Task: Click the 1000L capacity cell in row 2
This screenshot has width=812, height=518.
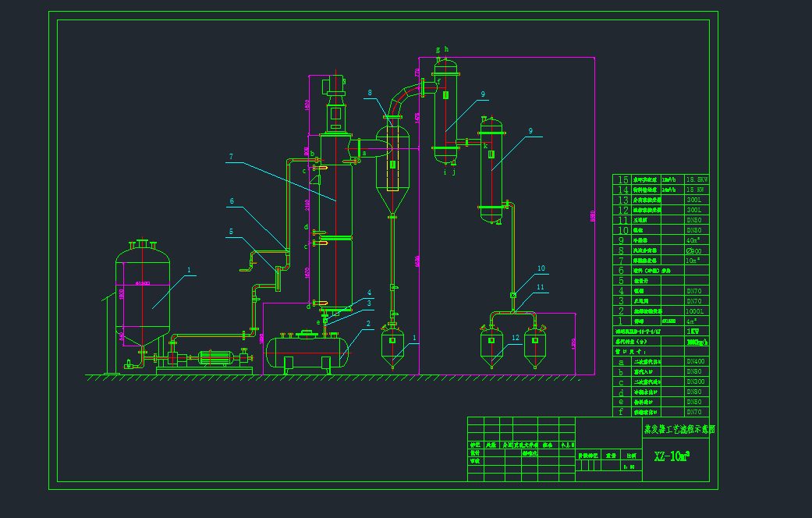Action: click(x=696, y=310)
